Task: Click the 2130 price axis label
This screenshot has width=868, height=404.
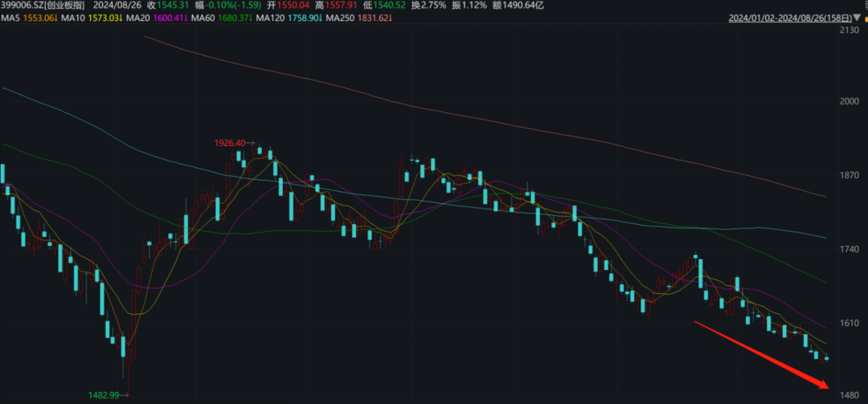Action: pyautogui.click(x=849, y=31)
